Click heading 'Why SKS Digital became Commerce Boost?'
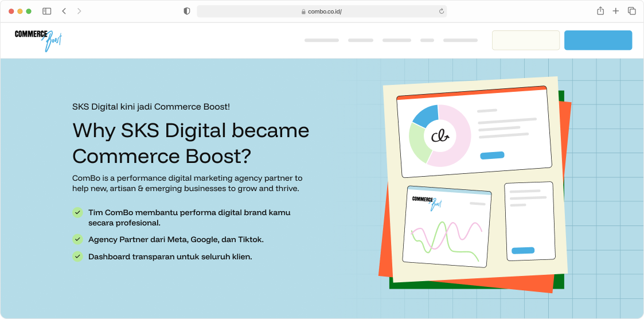 coord(191,143)
